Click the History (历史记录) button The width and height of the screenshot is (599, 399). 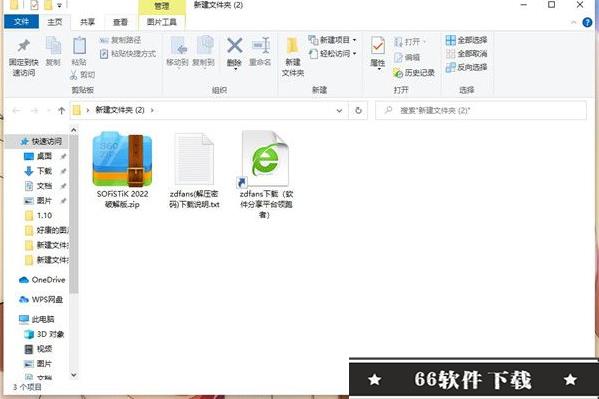414,72
